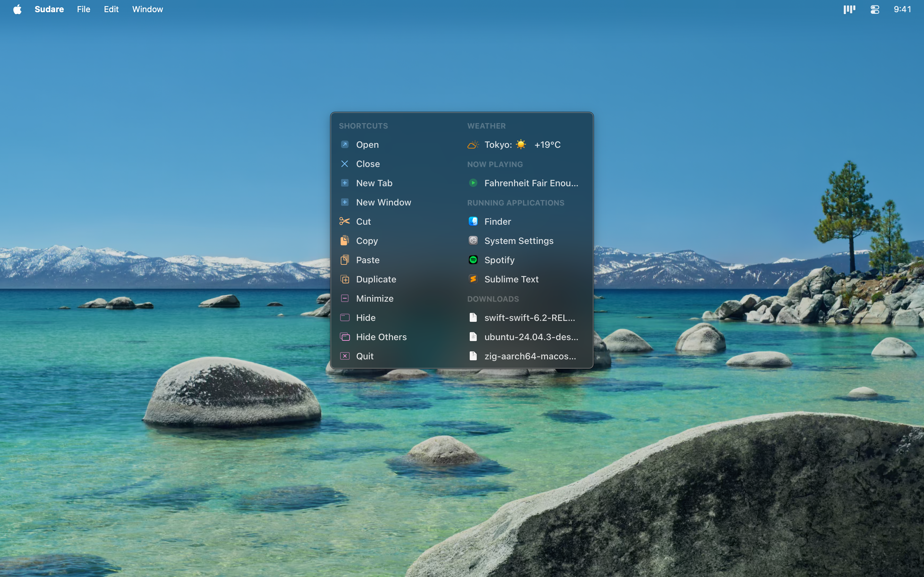Click the New Tab shortcut

[x=374, y=183]
